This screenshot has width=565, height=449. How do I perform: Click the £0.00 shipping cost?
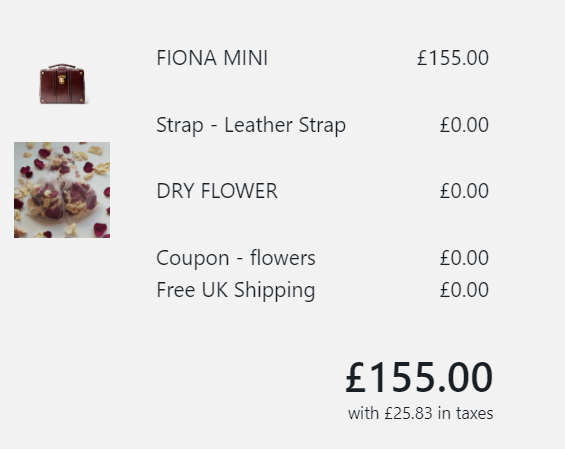(464, 290)
